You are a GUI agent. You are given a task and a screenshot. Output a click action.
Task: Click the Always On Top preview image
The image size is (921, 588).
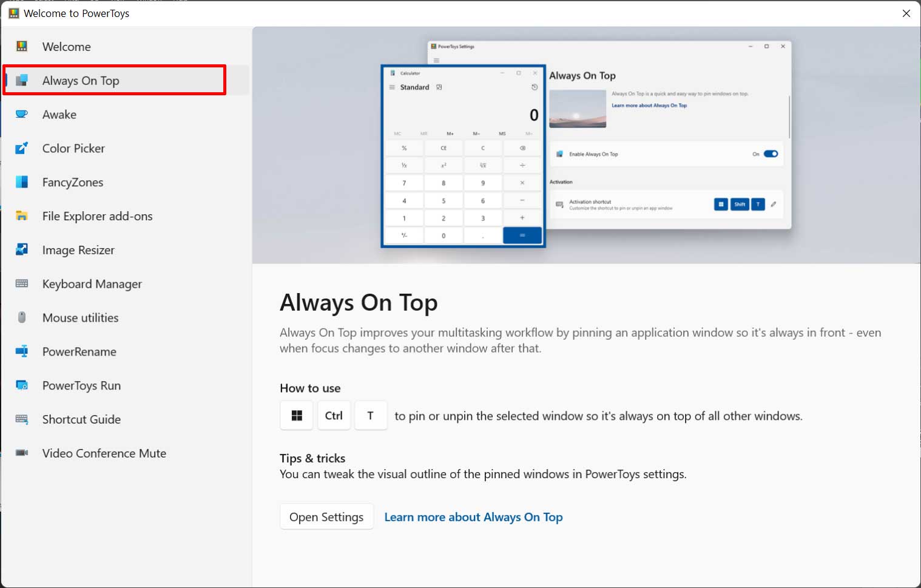click(x=586, y=145)
